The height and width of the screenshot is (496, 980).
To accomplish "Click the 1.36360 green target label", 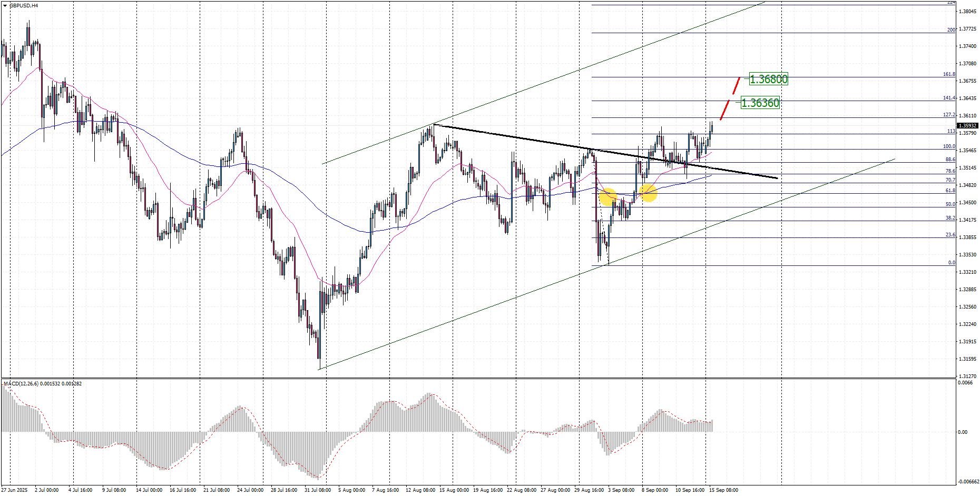I will click(x=760, y=103).
